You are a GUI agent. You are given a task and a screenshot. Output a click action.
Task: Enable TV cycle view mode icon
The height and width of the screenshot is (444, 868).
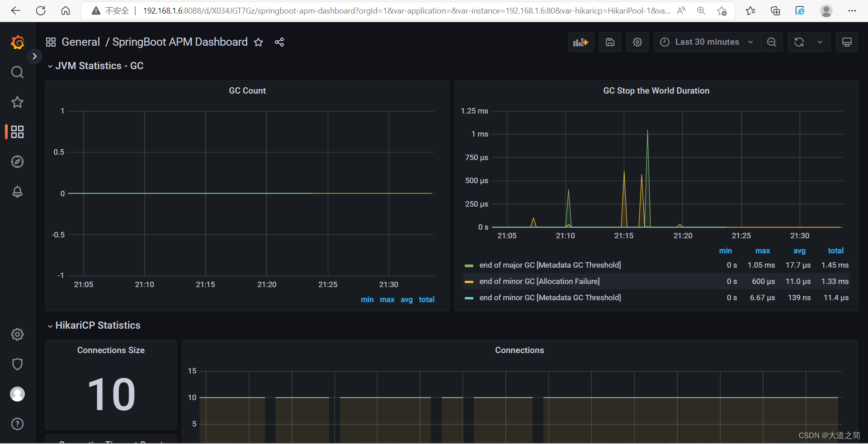[847, 42]
